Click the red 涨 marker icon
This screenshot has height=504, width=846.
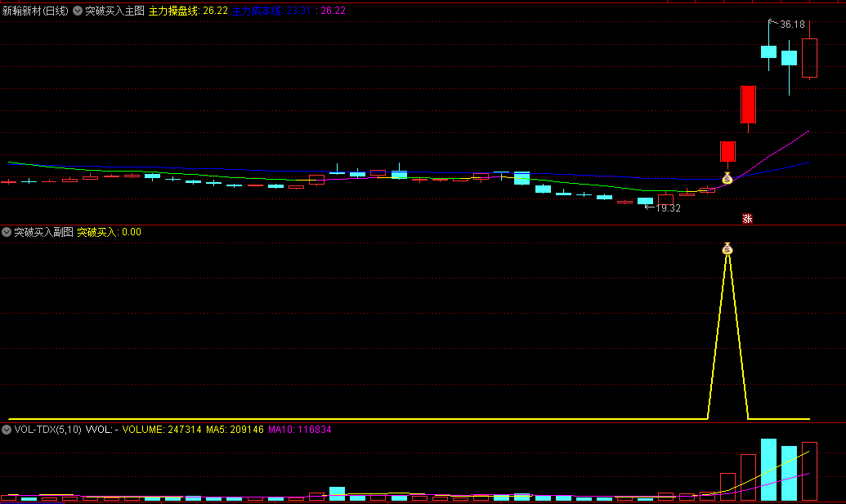click(747, 218)
